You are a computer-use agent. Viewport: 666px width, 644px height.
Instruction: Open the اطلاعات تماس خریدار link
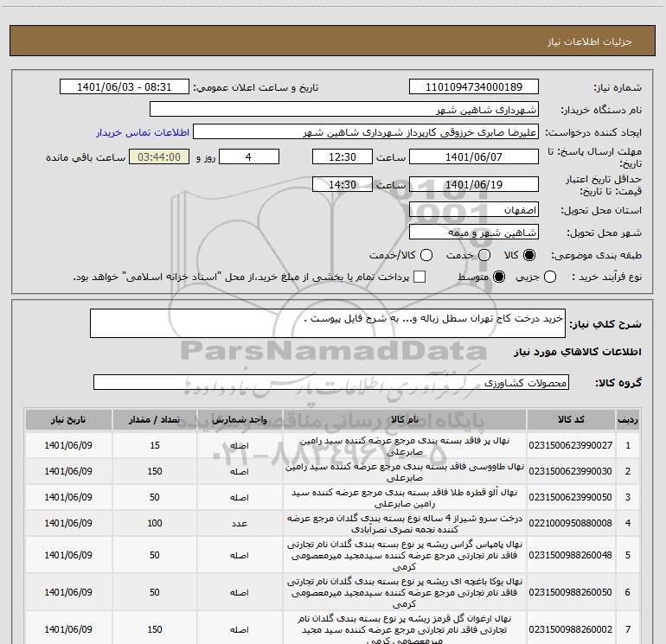(x=143, y=132)
